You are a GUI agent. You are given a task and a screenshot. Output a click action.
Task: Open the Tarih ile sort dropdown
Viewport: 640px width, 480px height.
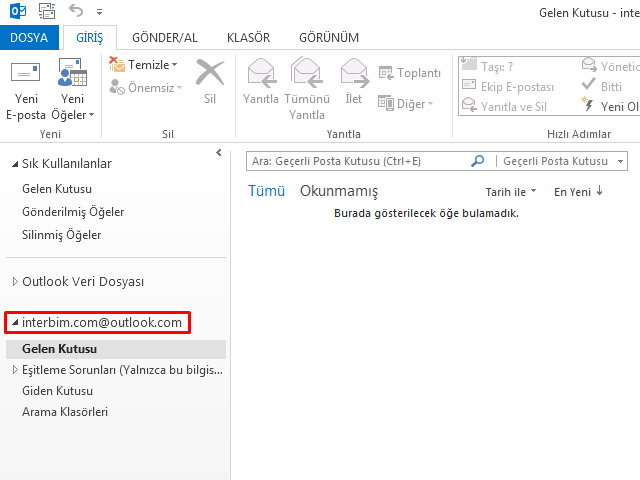(x=511, y=191)
